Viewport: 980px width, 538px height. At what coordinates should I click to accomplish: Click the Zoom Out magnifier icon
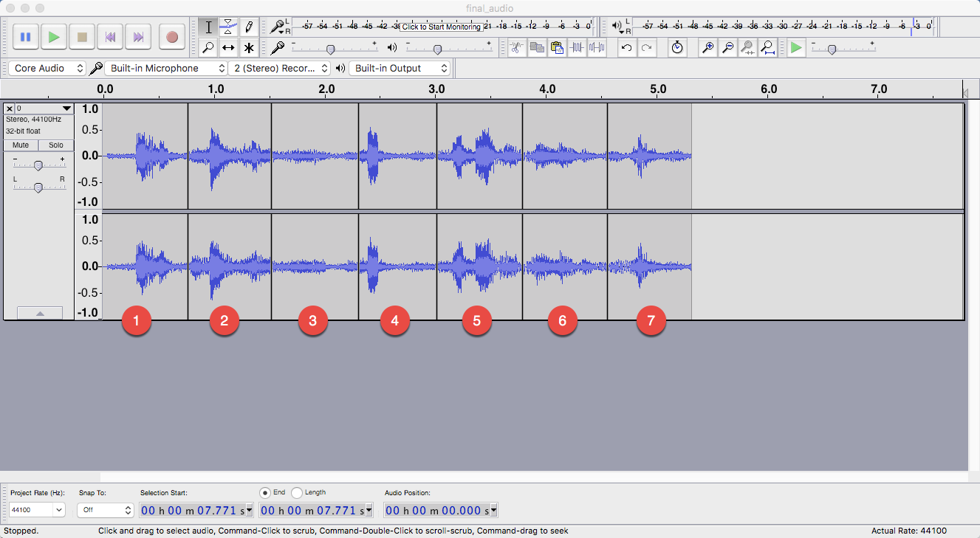[x=727, y=48]
